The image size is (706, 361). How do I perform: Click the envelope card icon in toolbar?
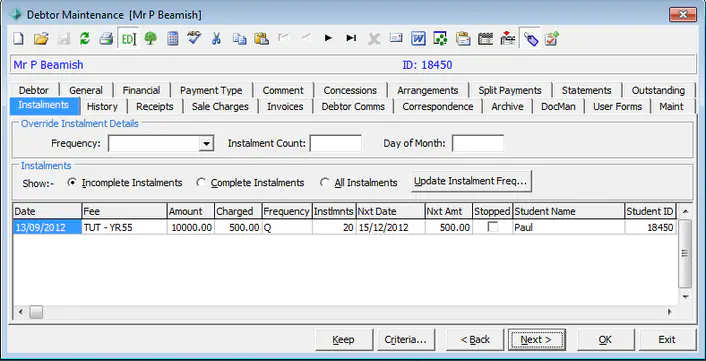click(396, 38)
